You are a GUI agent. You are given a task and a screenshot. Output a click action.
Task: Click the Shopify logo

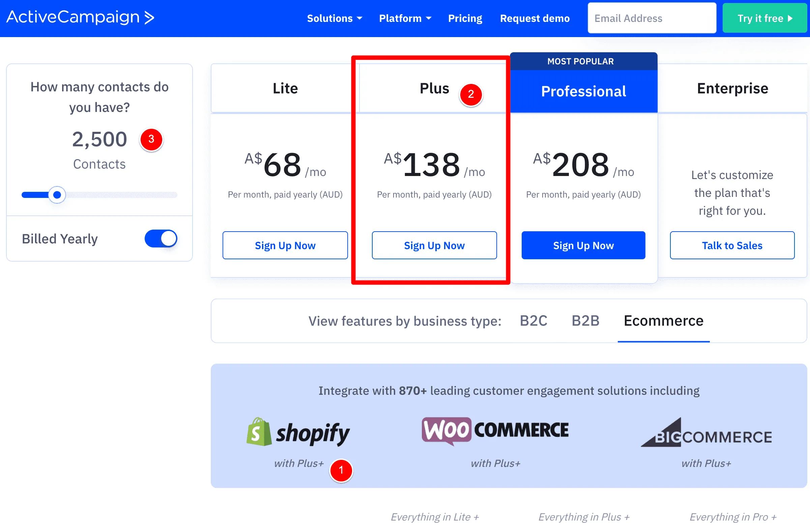click(298, 432)
